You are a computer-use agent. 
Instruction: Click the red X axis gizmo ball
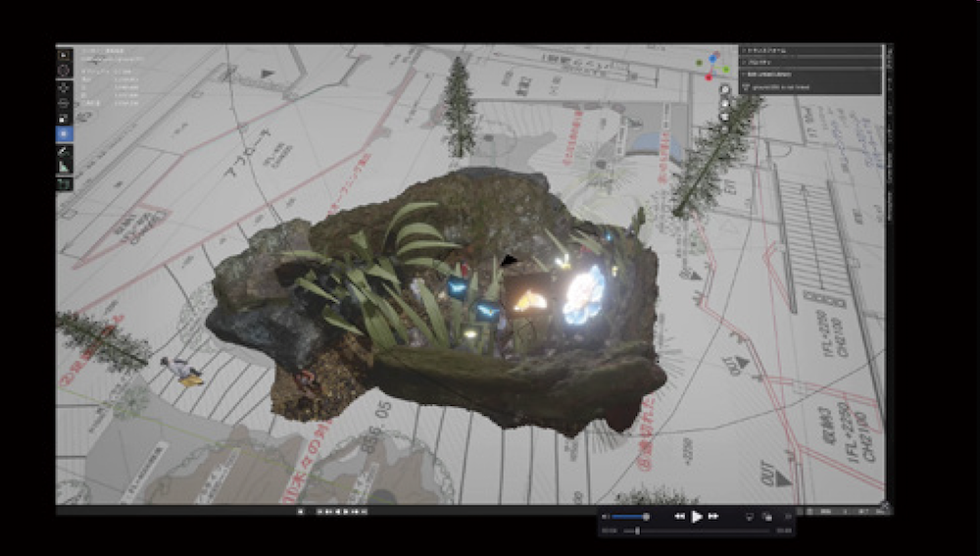click(x=710, y=76)
